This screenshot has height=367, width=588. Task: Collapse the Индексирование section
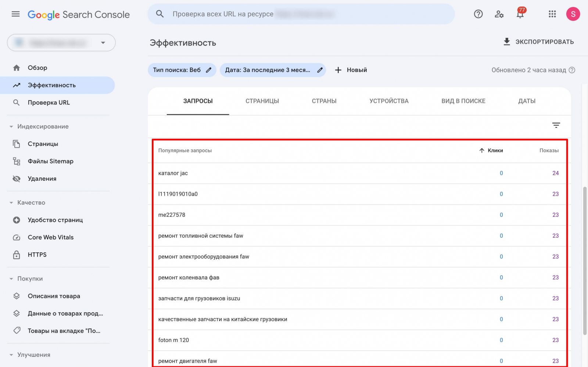(11, 127)
